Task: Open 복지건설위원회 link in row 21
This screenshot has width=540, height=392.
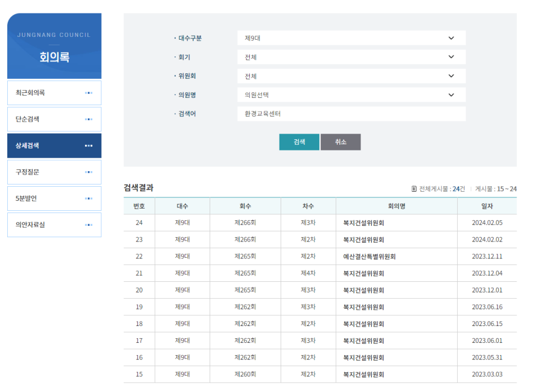Action: (x=363, y=273)
